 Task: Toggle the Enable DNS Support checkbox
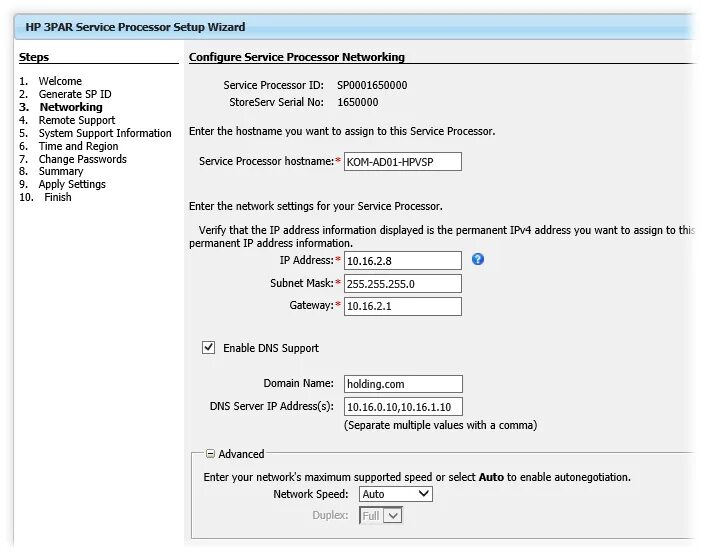(208, 347)
